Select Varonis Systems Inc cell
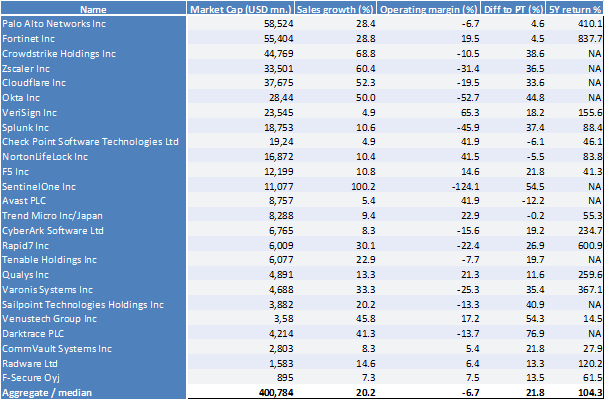 point(47,290)
